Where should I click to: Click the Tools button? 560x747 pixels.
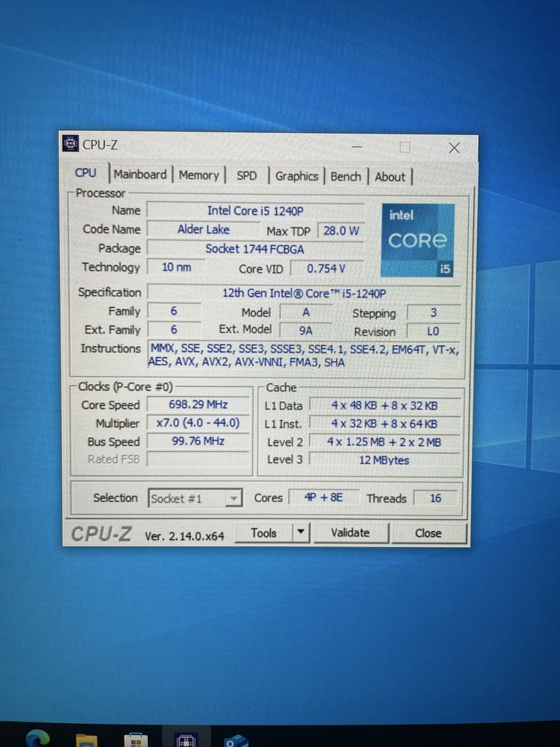coord(264,533)
